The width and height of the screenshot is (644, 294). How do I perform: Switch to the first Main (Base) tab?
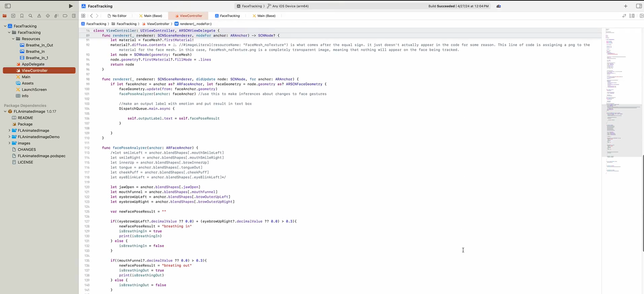coord(151,16)
